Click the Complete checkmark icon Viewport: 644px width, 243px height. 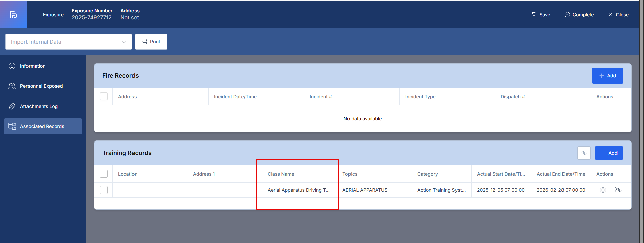567,15
